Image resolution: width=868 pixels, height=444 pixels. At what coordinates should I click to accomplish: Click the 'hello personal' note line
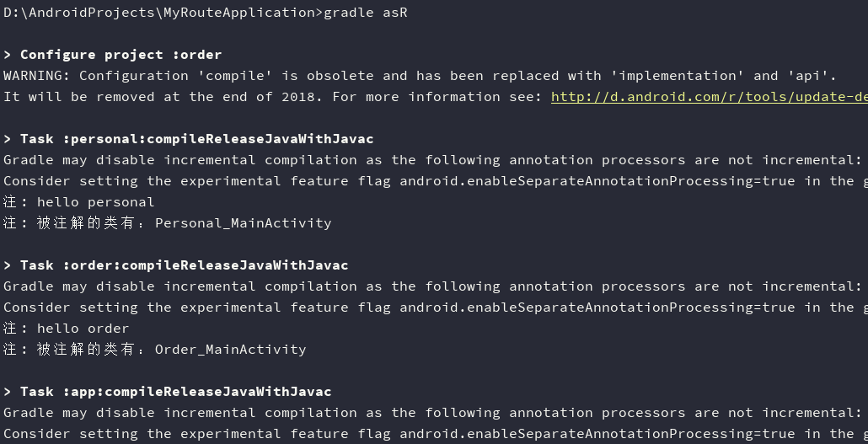coord(78,202)
